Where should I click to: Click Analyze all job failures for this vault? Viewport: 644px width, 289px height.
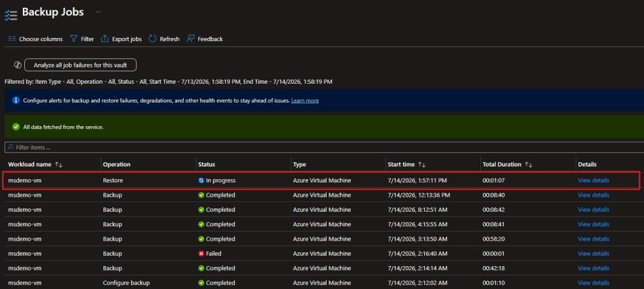(x=80, y=65)
